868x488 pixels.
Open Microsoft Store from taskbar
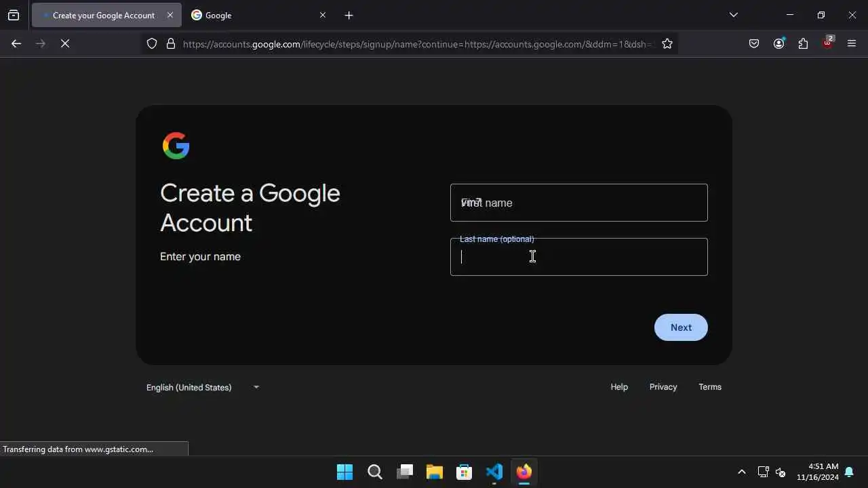click(x=465, y=472)
